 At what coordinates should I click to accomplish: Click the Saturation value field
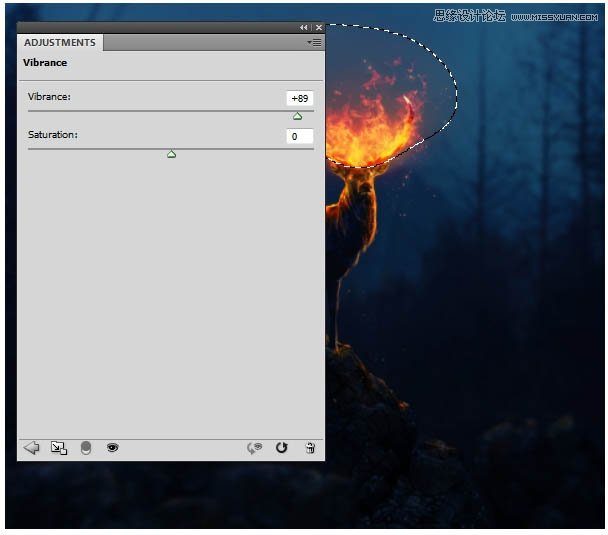click(299, 136)
